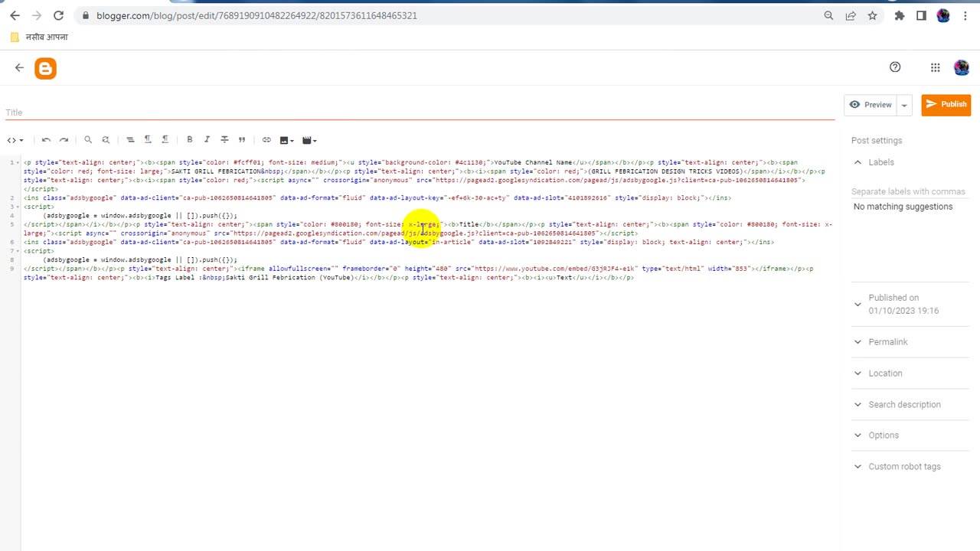This screenshot has width=980, height=551.
Task: Reload the page
Action: click(x=58, y=15)
